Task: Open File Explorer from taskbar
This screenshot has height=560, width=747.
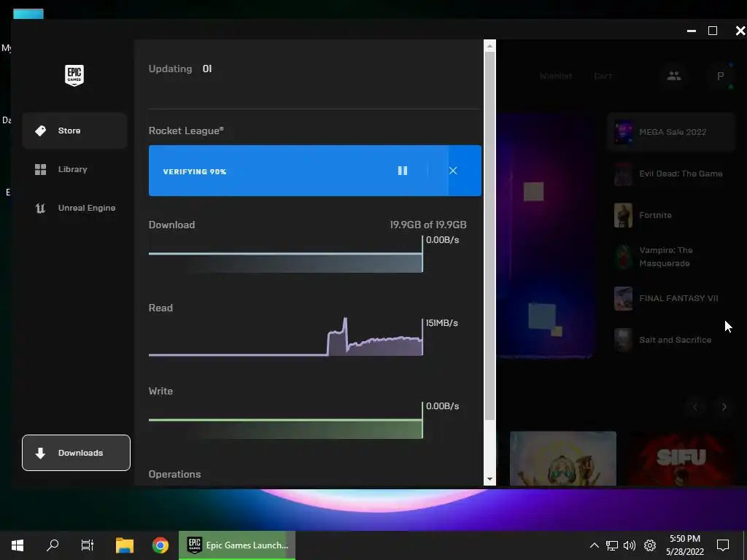Action: 125,545
